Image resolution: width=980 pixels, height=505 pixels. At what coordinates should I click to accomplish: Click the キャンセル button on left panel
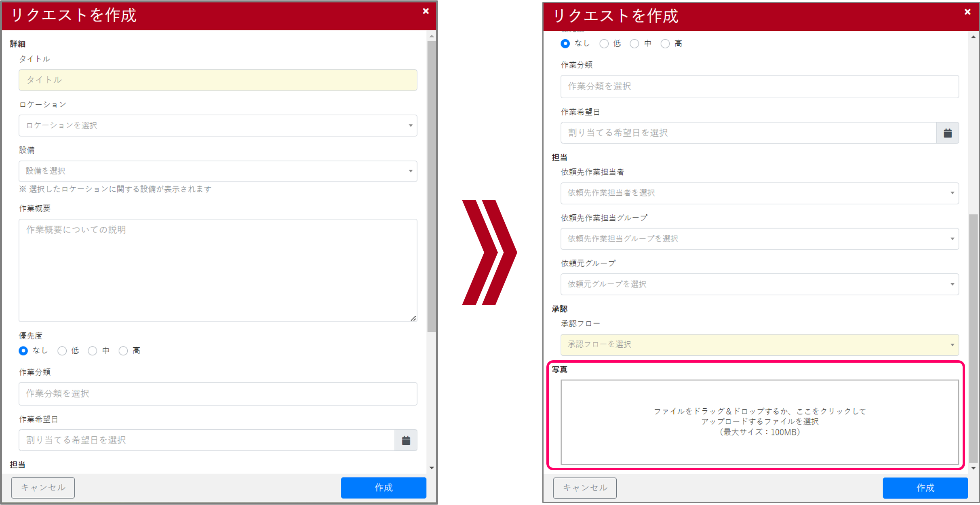[x=42, y=488]
